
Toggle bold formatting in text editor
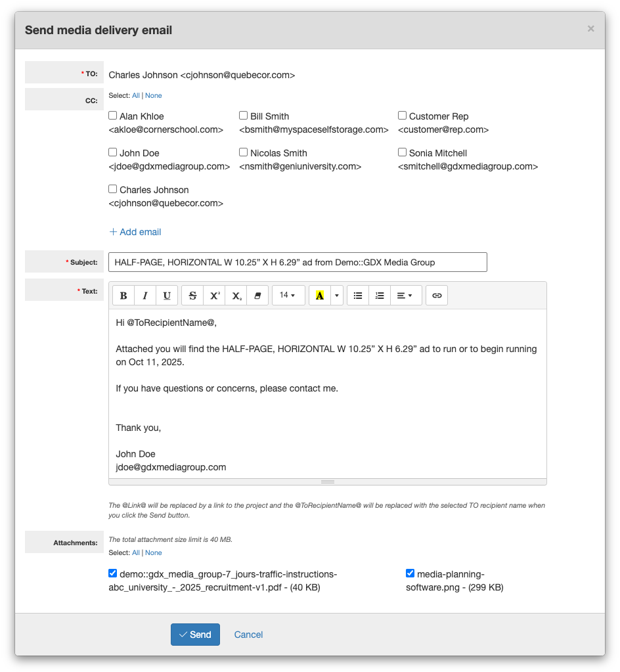click(x=123, y=296)
